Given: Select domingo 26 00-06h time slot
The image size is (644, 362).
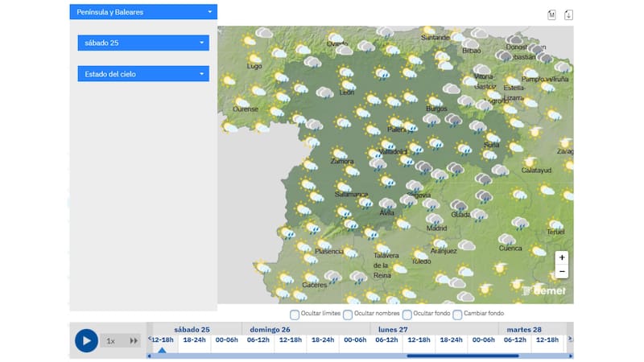Looking at the screenshot, I should coord(227,339).
